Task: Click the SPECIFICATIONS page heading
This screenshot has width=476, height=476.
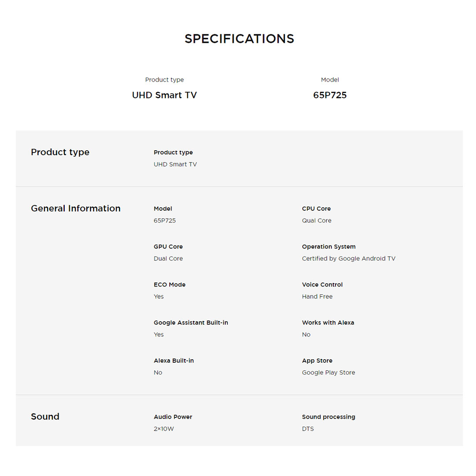Action: point(239,39)
